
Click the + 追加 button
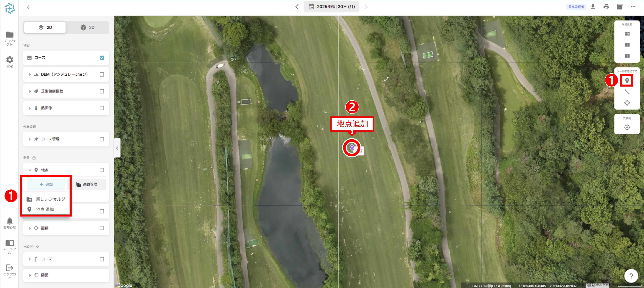click(46, 184)
